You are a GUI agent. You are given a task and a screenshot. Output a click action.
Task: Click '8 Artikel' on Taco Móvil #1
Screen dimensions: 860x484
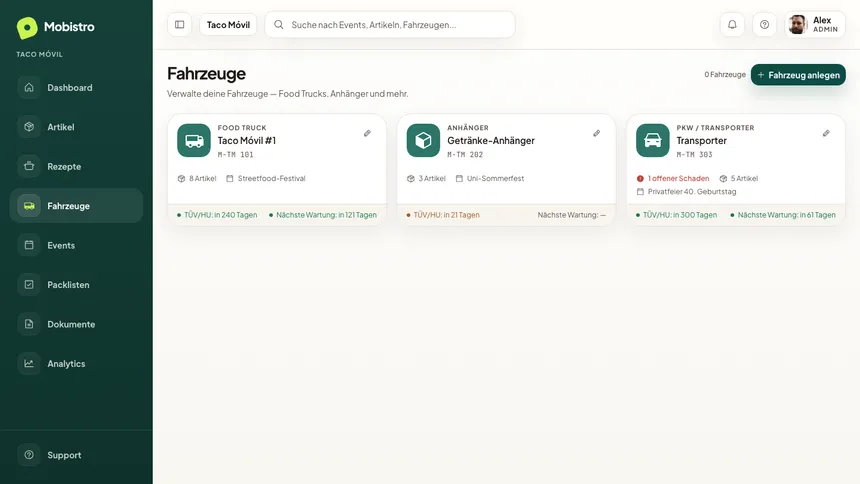pyautogui.click(x=197, y=178)
